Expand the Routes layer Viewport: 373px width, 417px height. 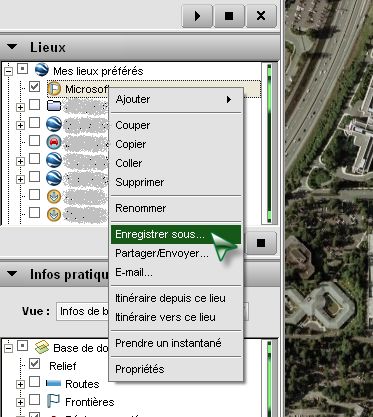coord(20,384)
